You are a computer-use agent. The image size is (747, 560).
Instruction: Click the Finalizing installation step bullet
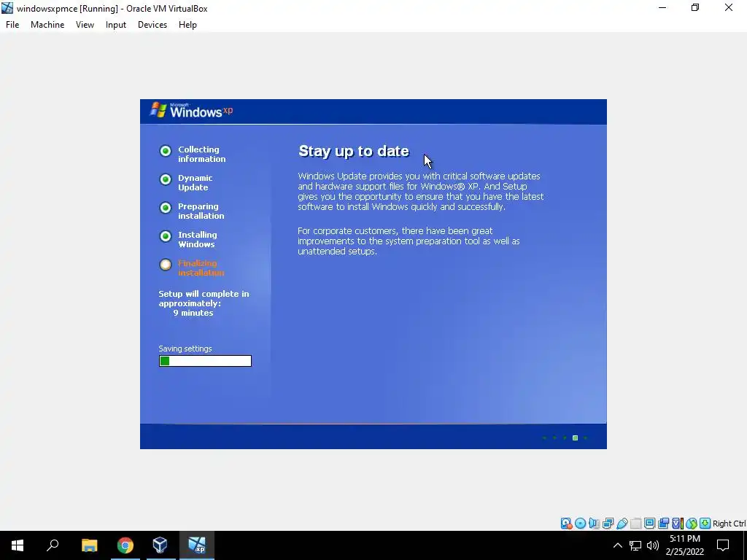[x=166, y=265]
